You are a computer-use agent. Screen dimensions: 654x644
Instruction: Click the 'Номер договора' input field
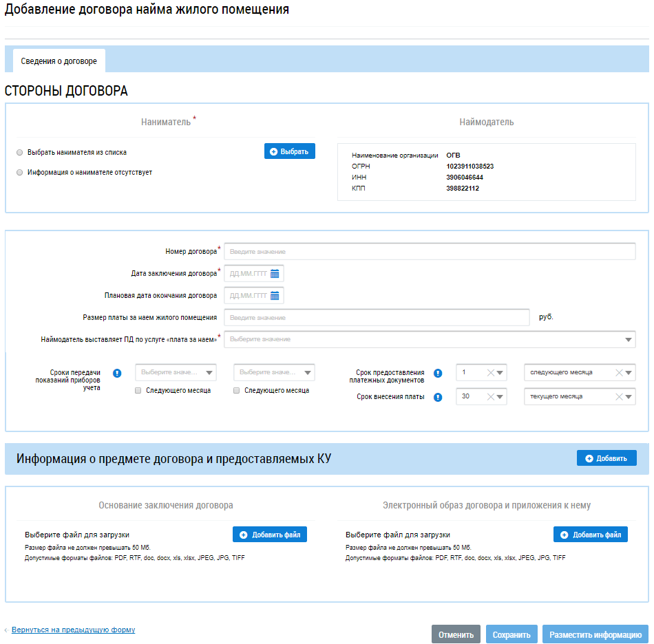pos(430,252)
